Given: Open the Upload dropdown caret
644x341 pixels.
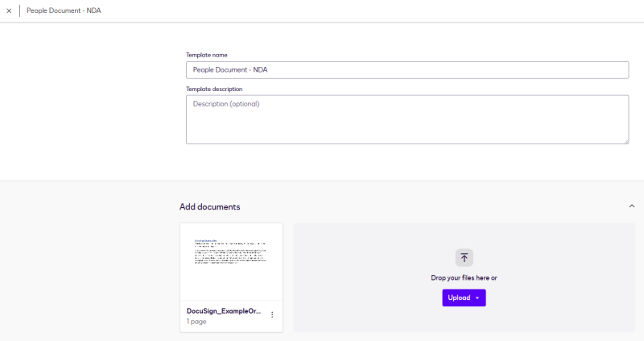Looking at the screenshot, I should tap(477, 298).
